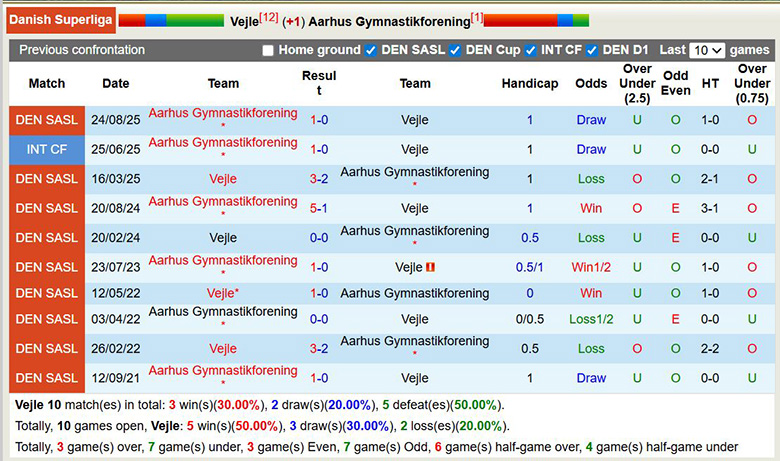Click DEN SASL badge for 24/08/25 match
This screenshot has height=461, width=780.
[47, 120]
